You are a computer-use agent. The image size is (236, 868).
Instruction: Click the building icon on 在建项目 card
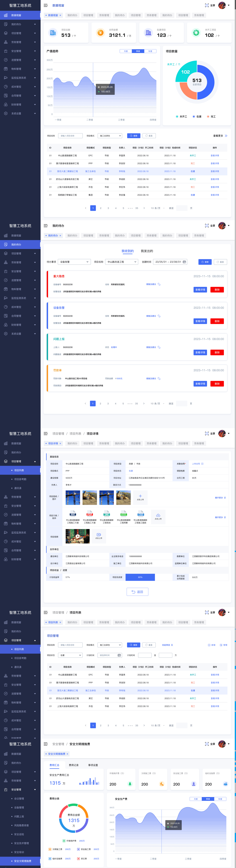(148, 33)
